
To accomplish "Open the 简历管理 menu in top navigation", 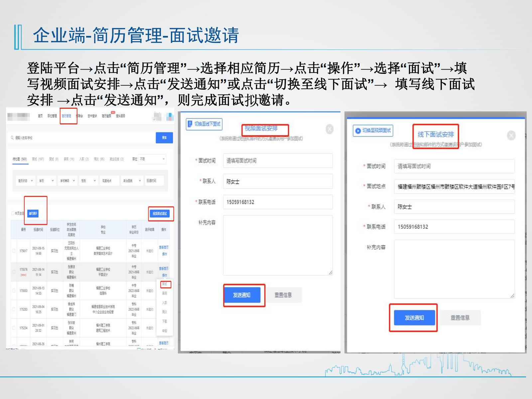I will coord(66,116).
